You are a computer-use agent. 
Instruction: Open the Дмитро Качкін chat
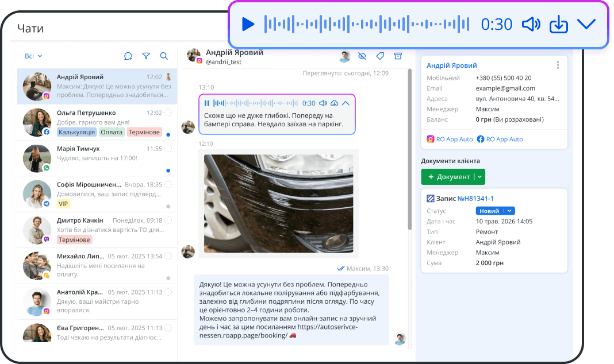click(x=97, y=230)
